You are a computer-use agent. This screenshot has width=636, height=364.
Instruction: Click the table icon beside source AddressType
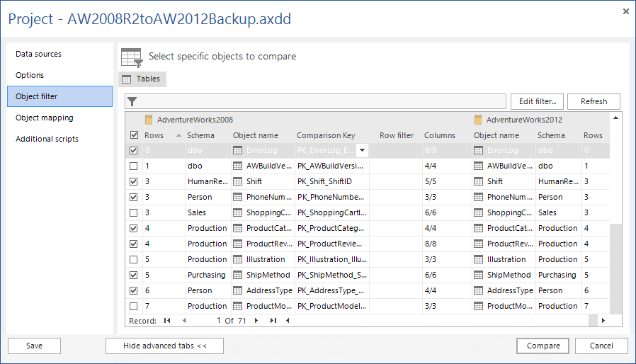tap(238, 290)
